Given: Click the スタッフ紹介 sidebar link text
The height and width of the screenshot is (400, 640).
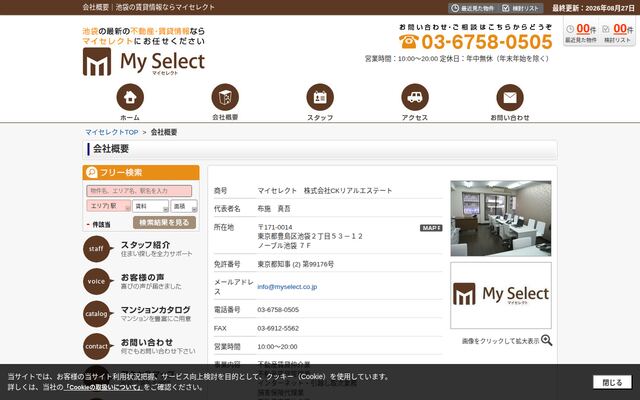Looking at the screenshot, I should 145,245.
